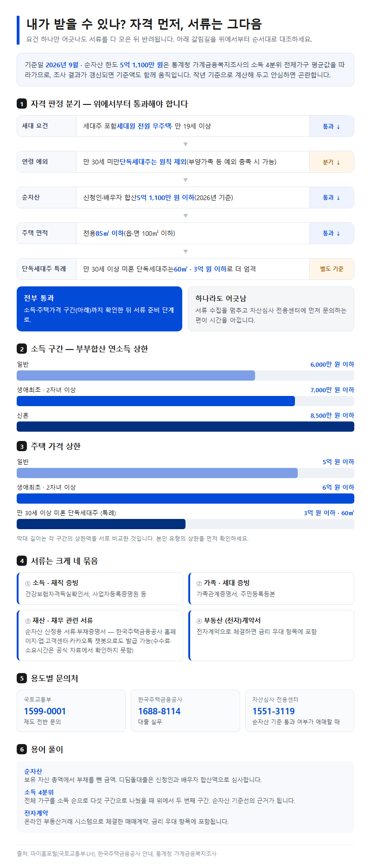Click the section 3 number badge

pos(22,447)
